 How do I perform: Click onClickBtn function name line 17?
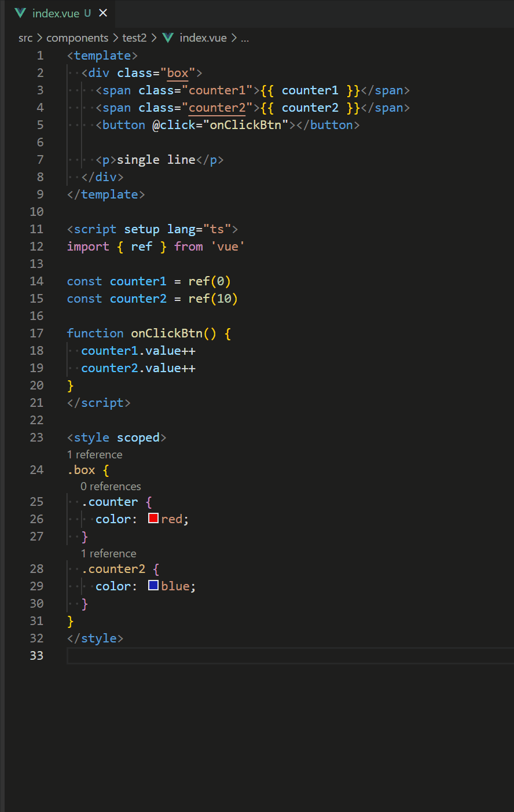coord(167,333)
